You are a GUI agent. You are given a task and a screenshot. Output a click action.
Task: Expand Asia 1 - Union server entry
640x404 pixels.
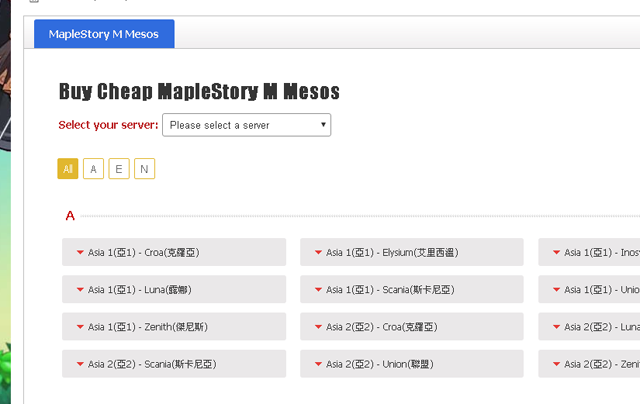tap(589, 289)
